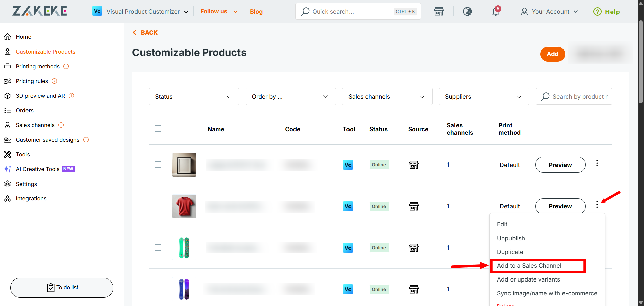Open AI Creative Tools in sidebar
Image resolution: width=644 pixels, height=306 pixels.
(x=38, y=169)
